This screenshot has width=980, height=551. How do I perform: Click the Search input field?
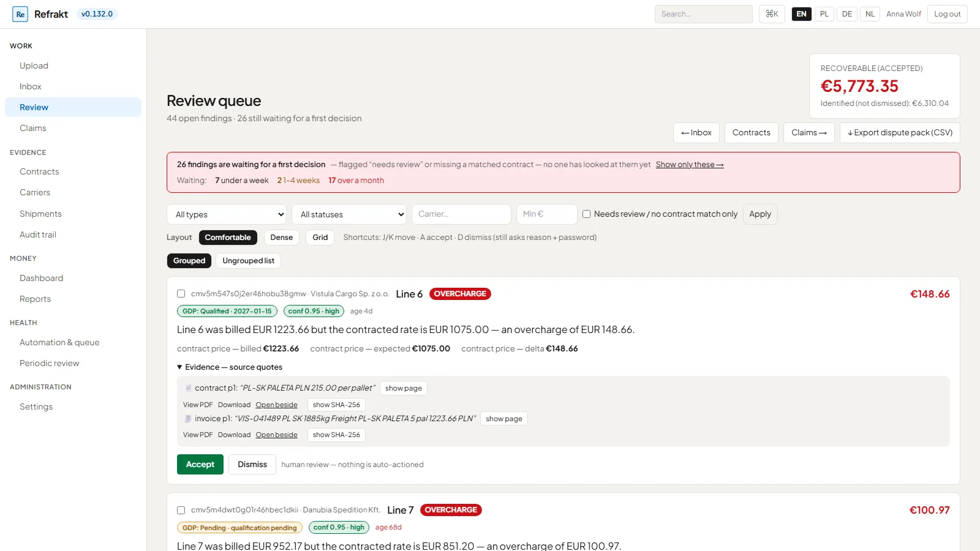[x=704, y=14]
